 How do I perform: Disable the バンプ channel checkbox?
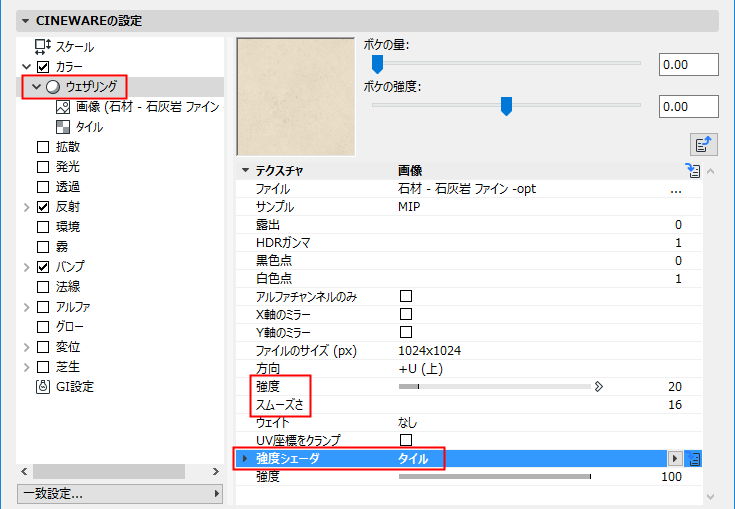coord(43,267)
